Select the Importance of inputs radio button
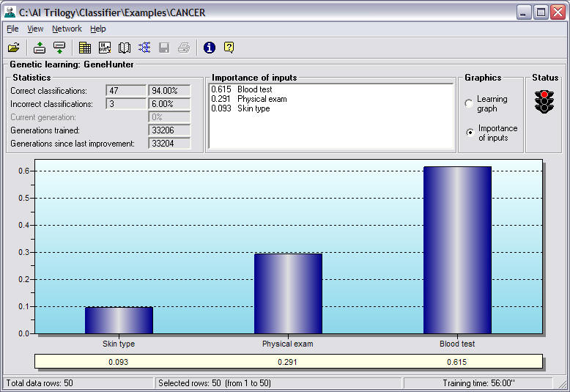This screenshot has width=570, height=392. [x=470, y=133]
